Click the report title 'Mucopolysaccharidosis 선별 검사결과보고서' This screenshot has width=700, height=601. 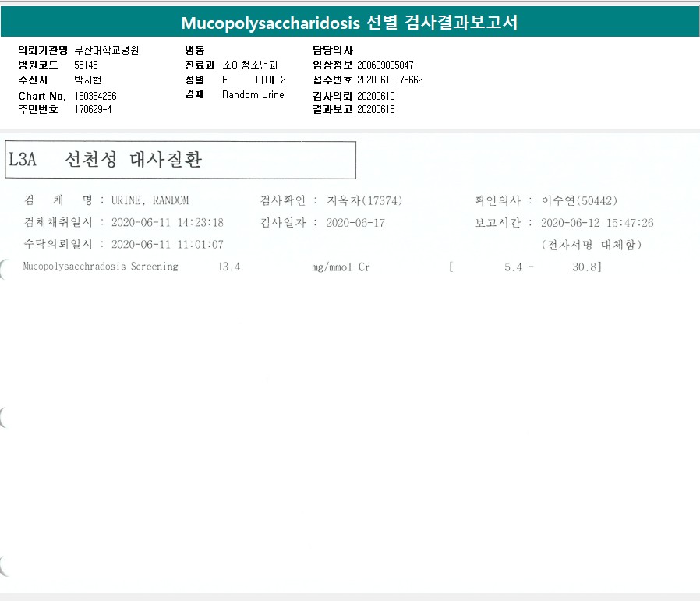[x=349, y=23]
